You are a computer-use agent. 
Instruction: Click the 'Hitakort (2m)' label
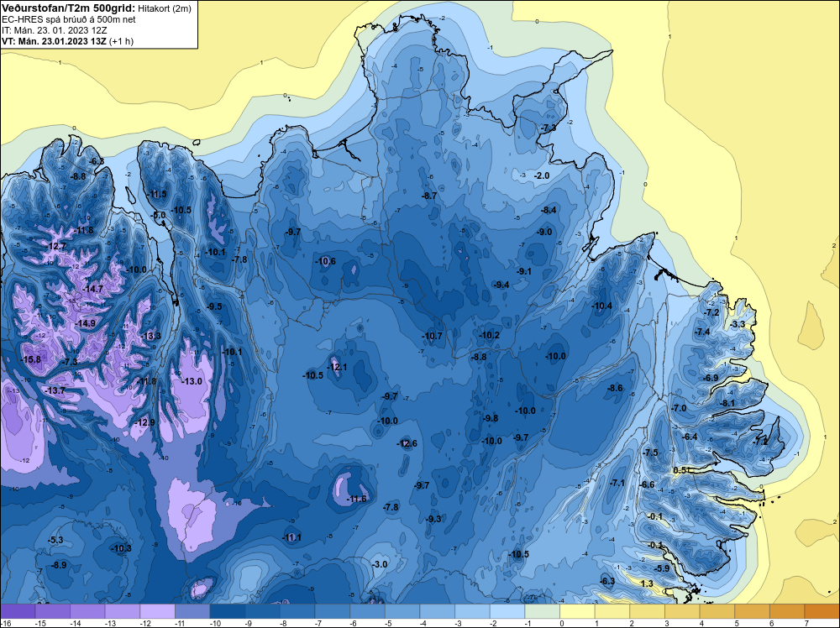tap(164, 8)
